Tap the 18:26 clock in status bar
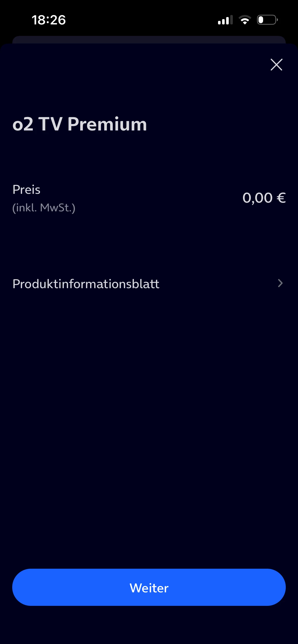Screen dimensions: 298x644 pyautogui.click(x=49, y=20)
